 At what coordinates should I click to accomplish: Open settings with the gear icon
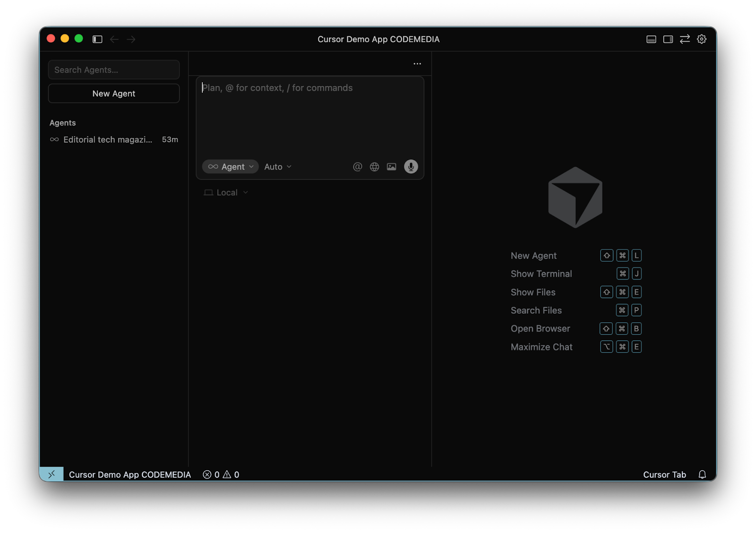(x=702, y=39)
